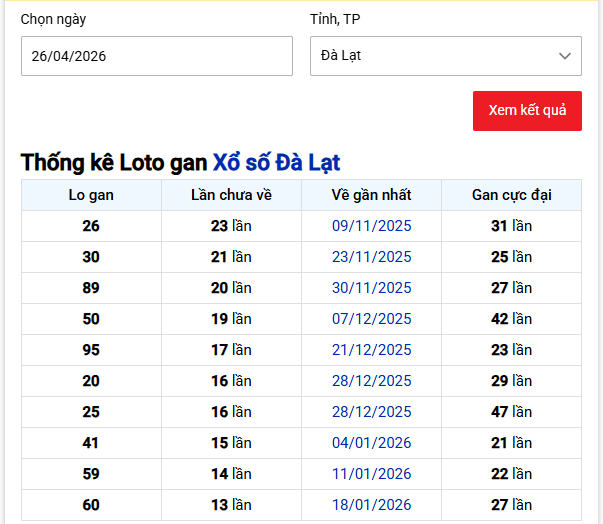Select lo gan number 26
This screenshot has height=524, width=603.
tap(91, 226)
